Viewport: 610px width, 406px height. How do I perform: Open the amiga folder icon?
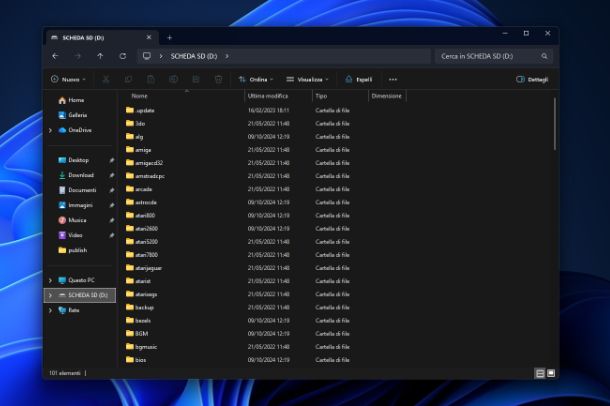click(x=129, y=149)
